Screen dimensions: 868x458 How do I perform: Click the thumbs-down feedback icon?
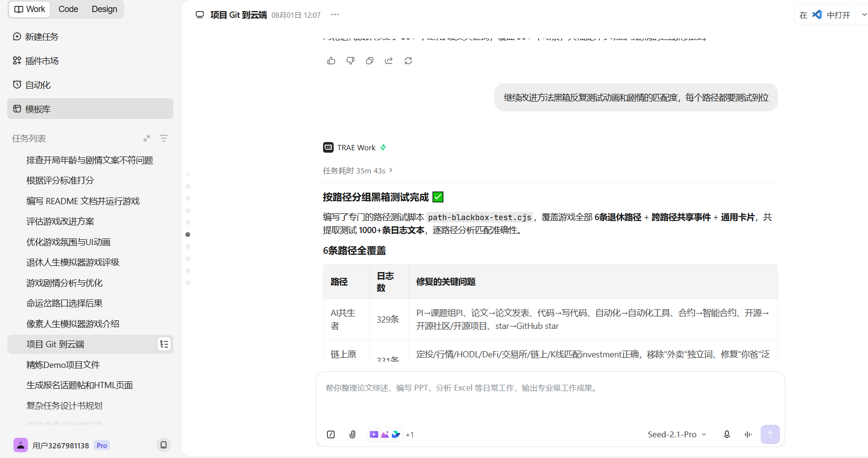[350, 61]
